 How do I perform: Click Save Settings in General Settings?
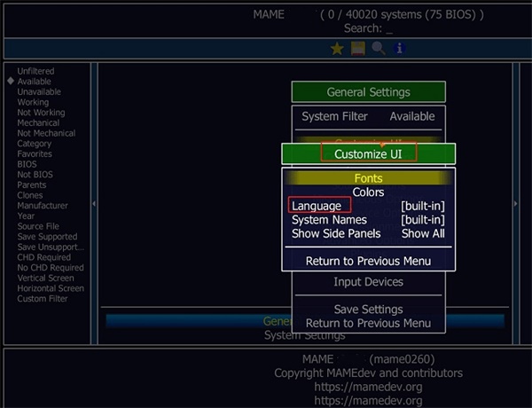(x=368, y=310)
